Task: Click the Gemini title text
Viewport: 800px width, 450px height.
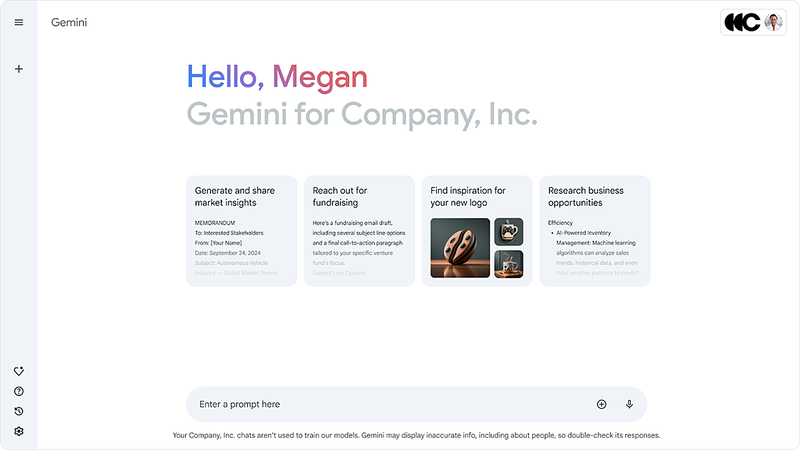Action: [x=69, y=22]
